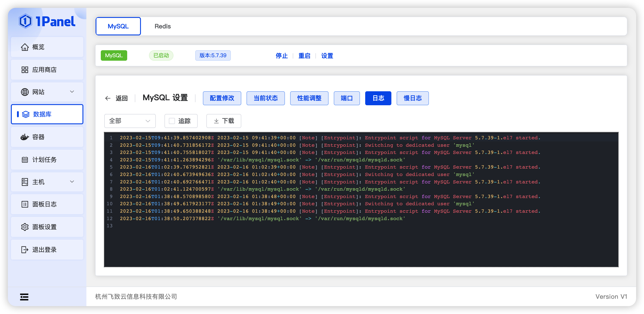Select the 容器 container icon

(x=25, y=137)
